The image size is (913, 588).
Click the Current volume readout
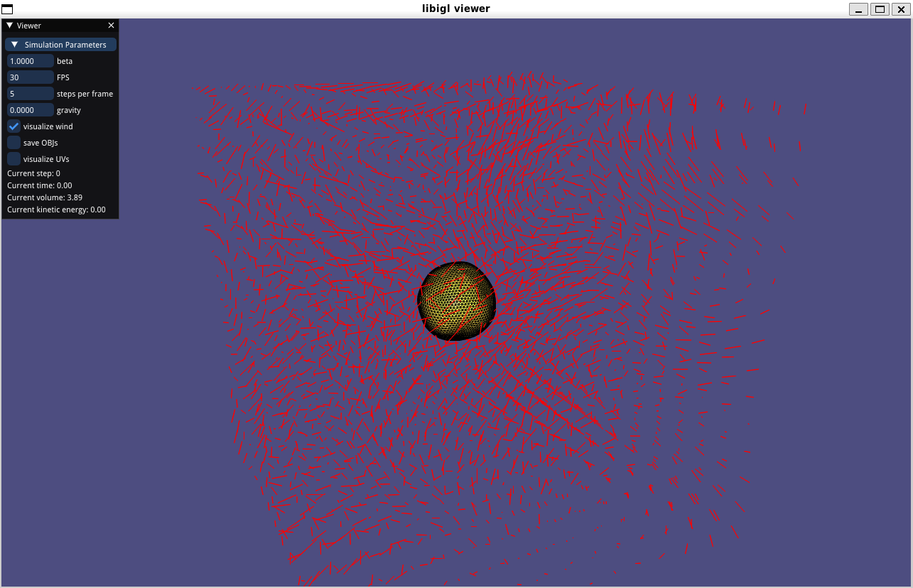click(45, 197)
